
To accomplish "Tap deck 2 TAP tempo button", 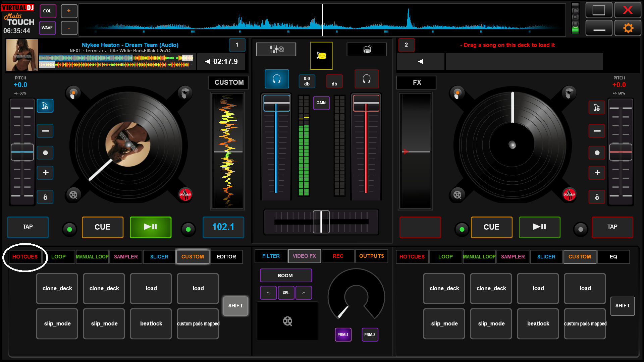I will pos(612,227).
